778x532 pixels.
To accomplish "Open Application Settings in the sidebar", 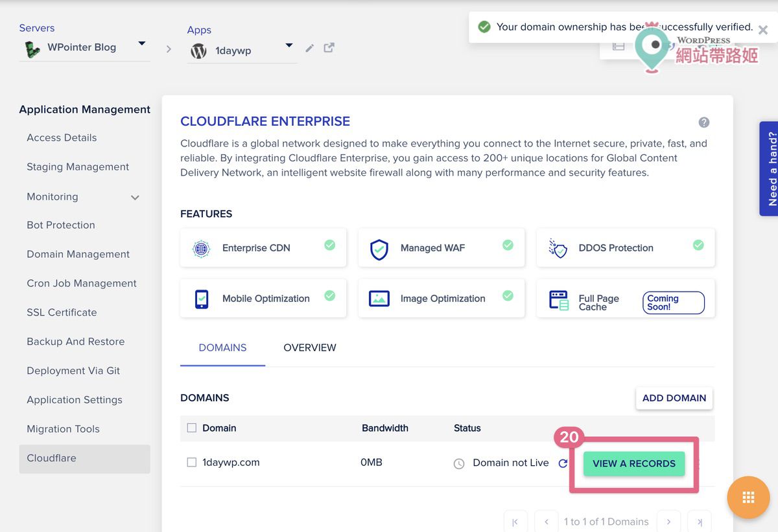I will pos(75,400).
